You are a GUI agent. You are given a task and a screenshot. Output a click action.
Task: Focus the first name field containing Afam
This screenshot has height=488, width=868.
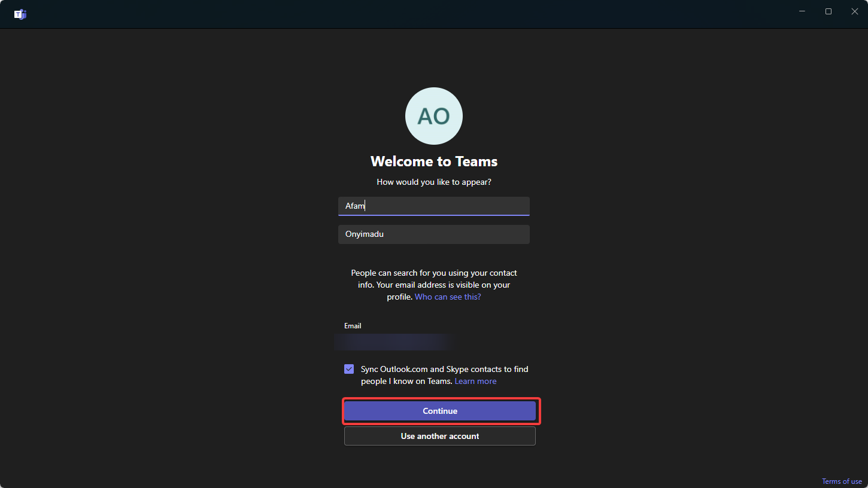[434, 206]
